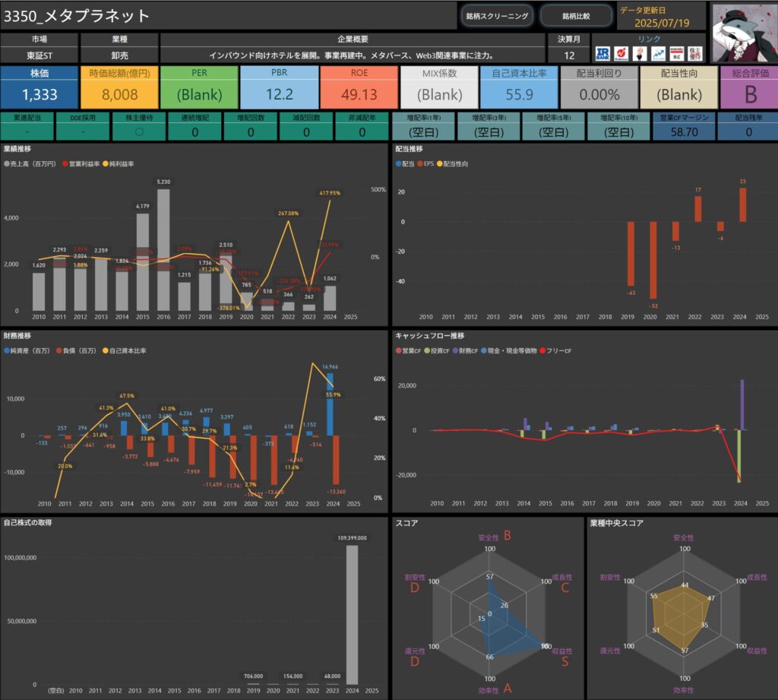Select the gray 売上高（百万円） legend entry
The image size is (778, 700).
[30, 164]
